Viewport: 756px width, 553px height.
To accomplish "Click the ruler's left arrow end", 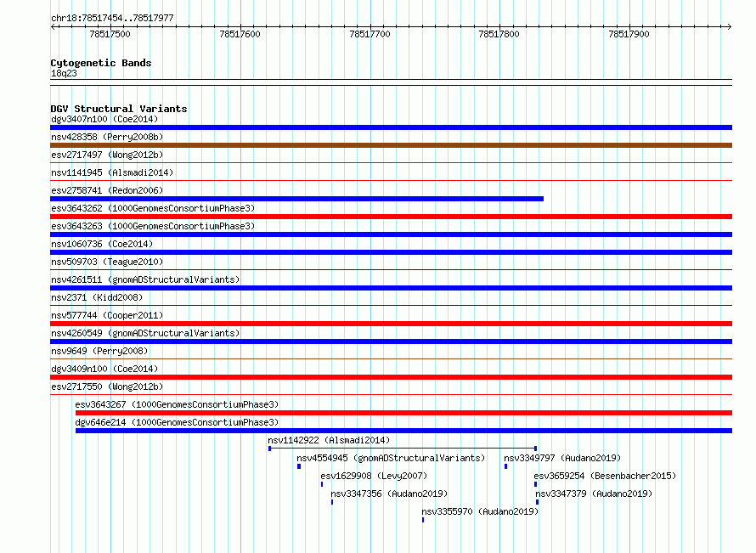I will tap(53, 27).
